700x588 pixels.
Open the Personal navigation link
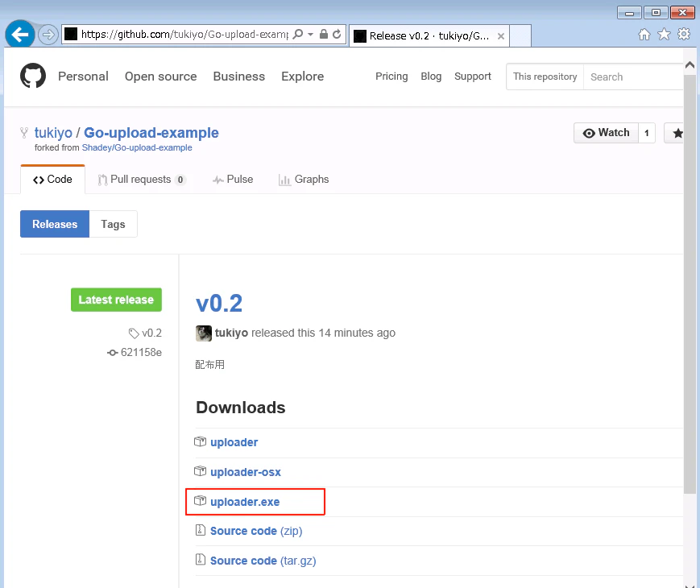pyautogui.click(x=83, y=77)
